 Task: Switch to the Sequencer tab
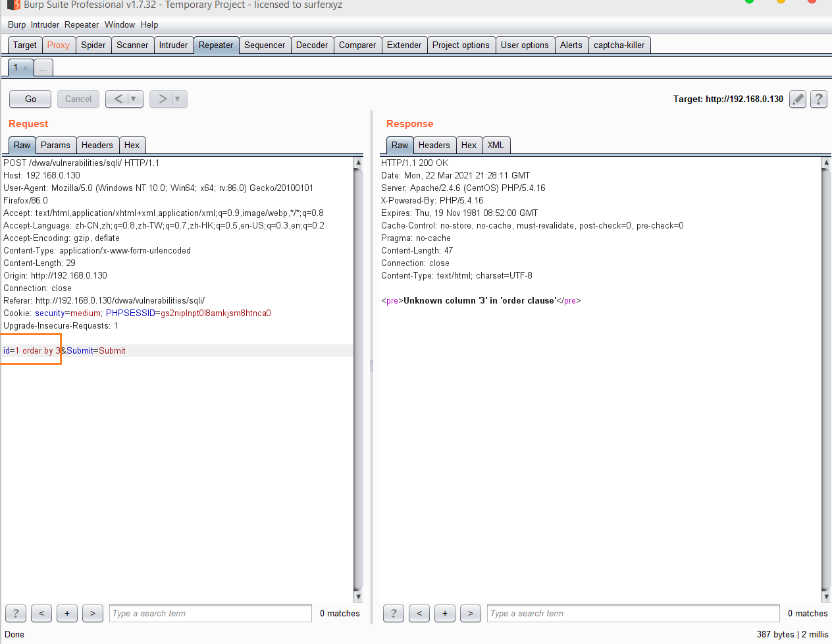265,45
